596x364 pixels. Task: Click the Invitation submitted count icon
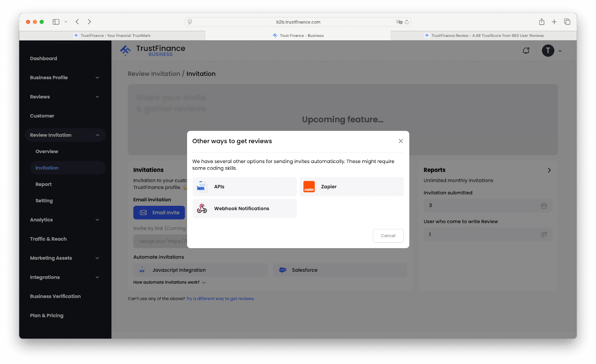click(x=544, y=206)
